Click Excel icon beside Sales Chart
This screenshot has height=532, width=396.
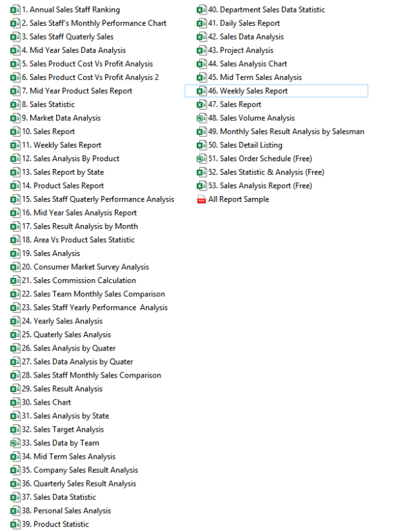click(x=15, y=402)
